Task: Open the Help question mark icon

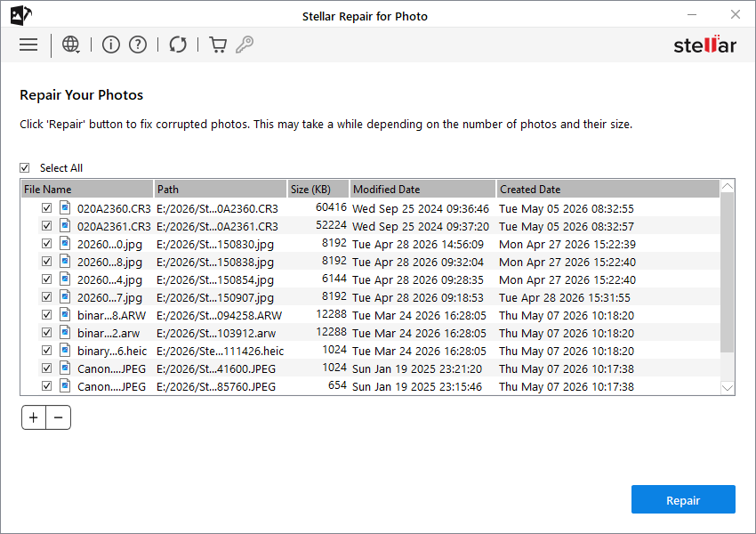Action: tap(138, 44)
